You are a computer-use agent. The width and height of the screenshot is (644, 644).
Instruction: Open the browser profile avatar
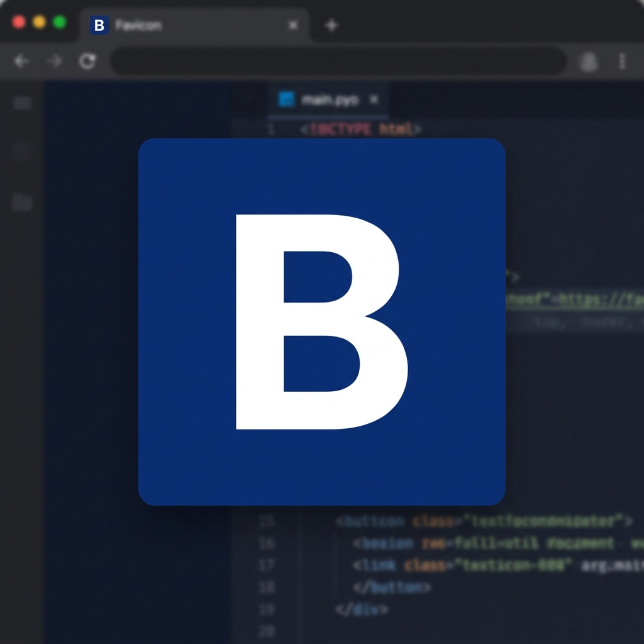589,61
